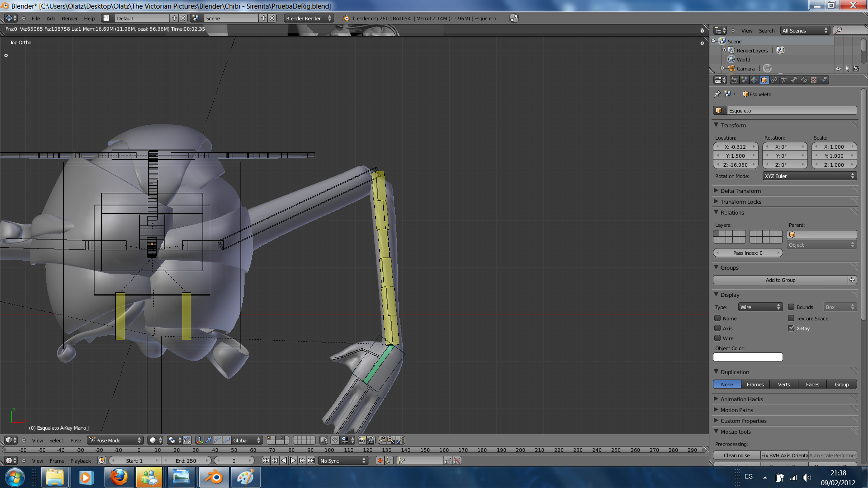Image resolution: width=868 pixels, height=488 pixels.
Task: Enable the Bounds checkbox
Action: coord(791,307)
